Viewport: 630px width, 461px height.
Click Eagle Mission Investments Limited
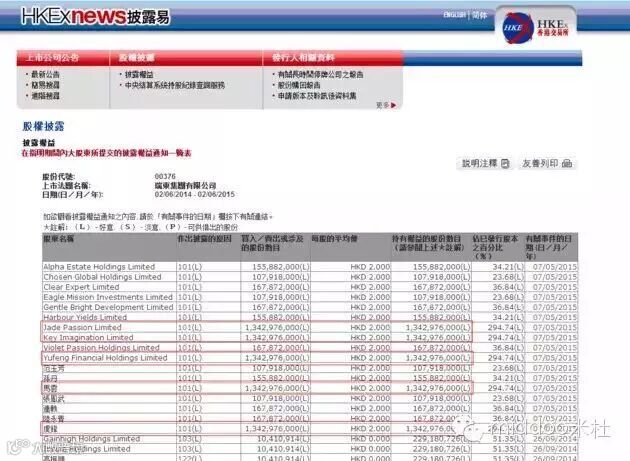[108, 297]
